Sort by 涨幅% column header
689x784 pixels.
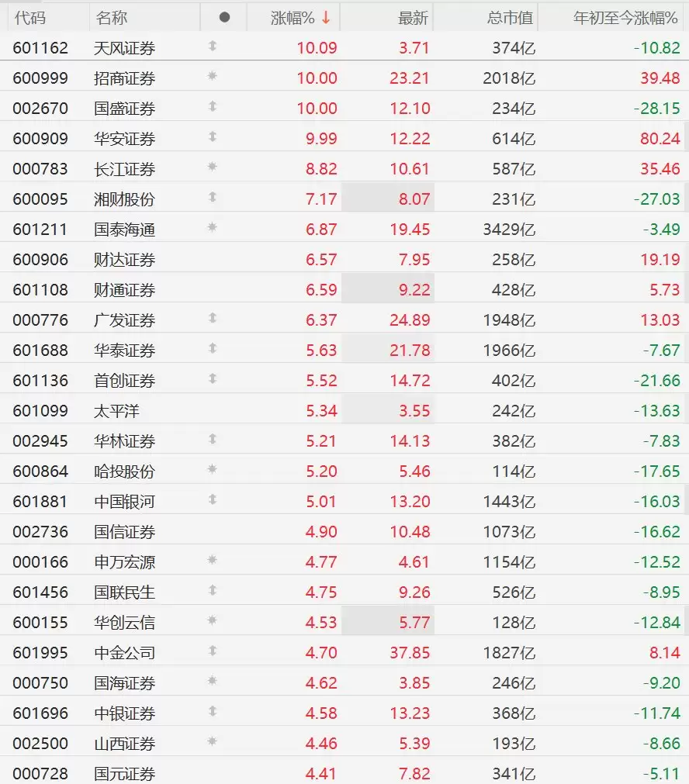point(293,18)
